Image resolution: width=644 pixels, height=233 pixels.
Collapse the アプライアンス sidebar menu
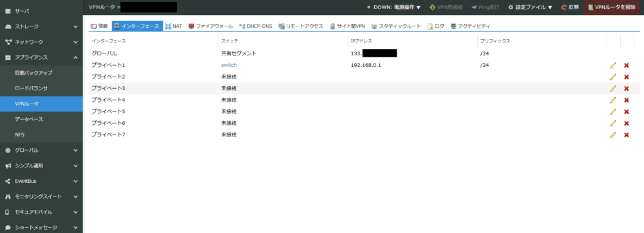coord(41,57)
